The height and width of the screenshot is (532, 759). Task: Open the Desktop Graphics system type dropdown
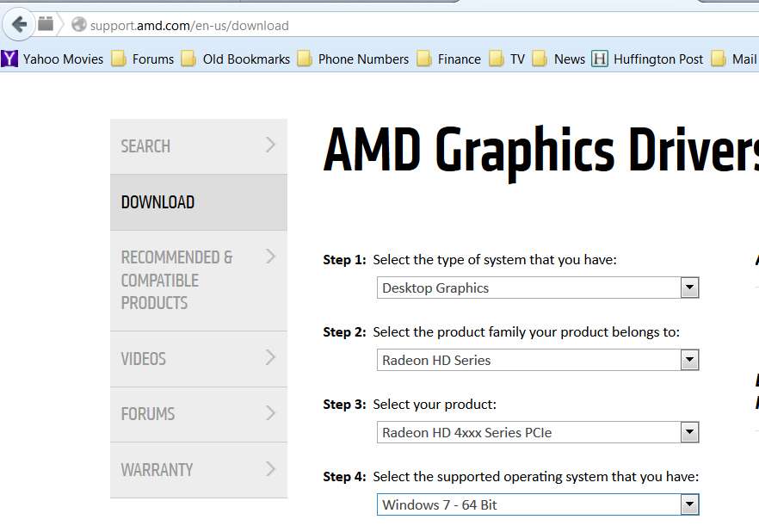coord(538,288)
